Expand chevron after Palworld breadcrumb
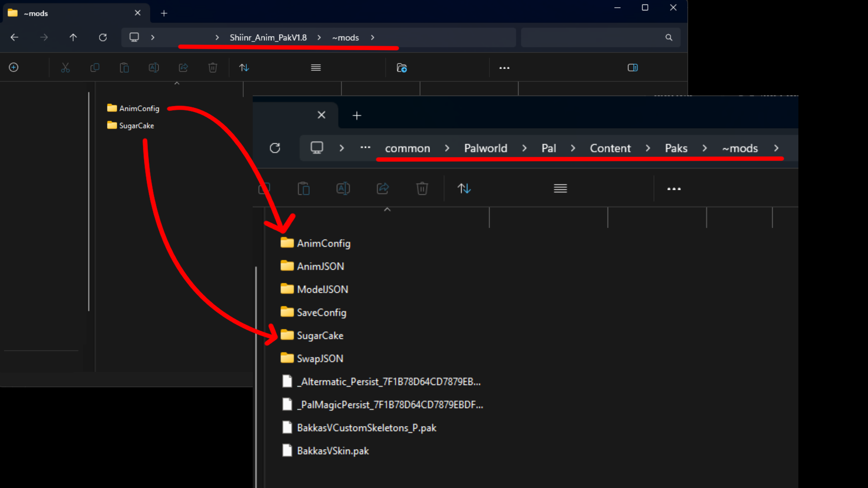The image size is (868, 488). coord(524,148)
